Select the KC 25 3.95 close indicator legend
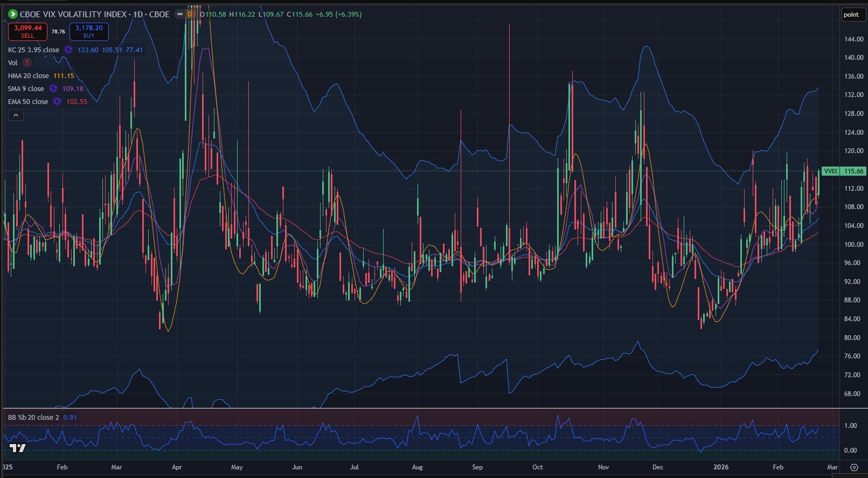The width and height of the screenshot is (868, 478). click(33, 50)
